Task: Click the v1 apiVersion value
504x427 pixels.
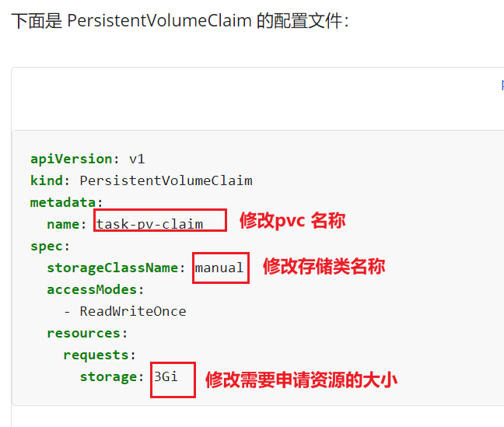Action: click(137, 159)
